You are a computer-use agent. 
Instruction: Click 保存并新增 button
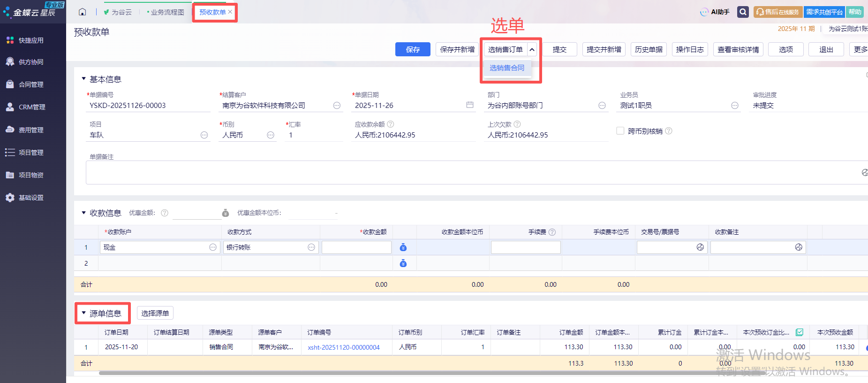coord(457,49)
